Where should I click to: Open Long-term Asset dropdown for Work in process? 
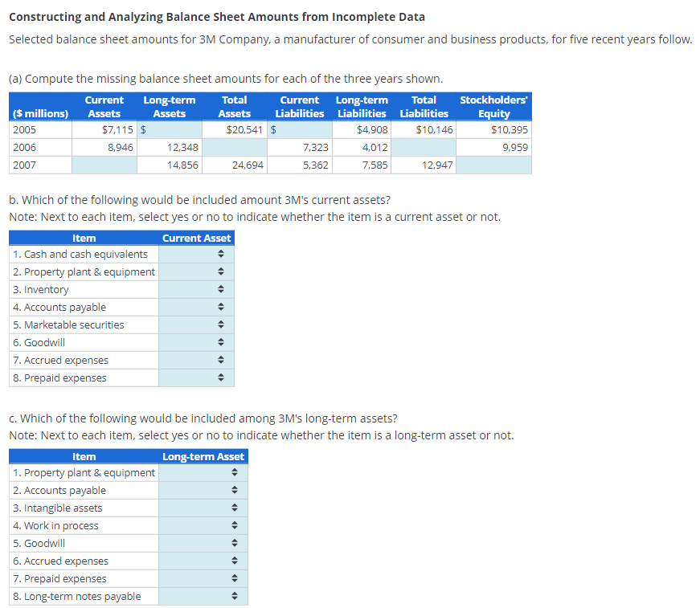pos(203,525)
